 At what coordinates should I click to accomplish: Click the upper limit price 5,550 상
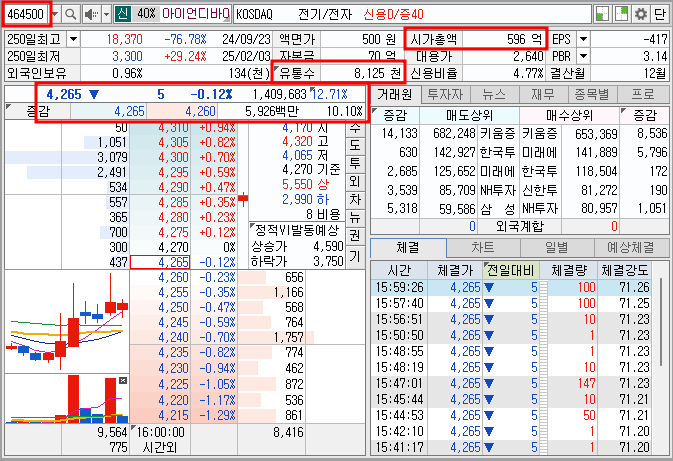305,185
